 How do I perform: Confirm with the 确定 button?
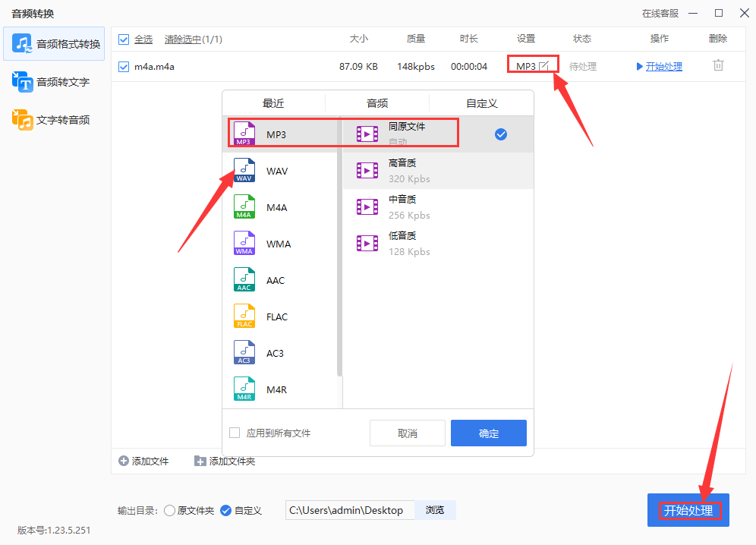pyautogui.click(x=488, y=433)
